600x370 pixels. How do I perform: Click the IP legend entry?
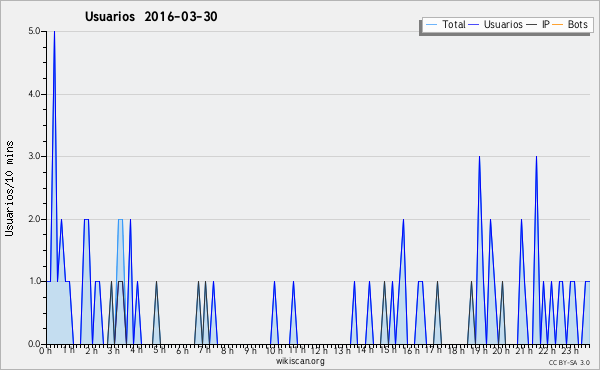(x=538, y=24)
